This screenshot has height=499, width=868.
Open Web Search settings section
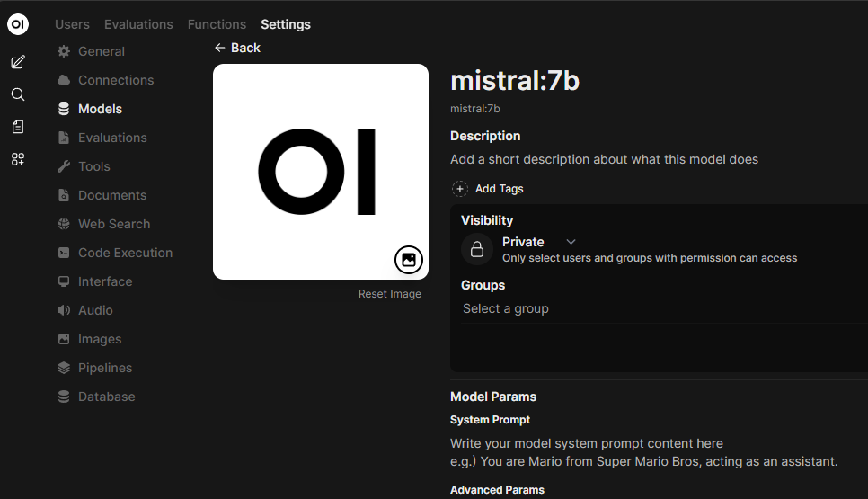(113, 224)
